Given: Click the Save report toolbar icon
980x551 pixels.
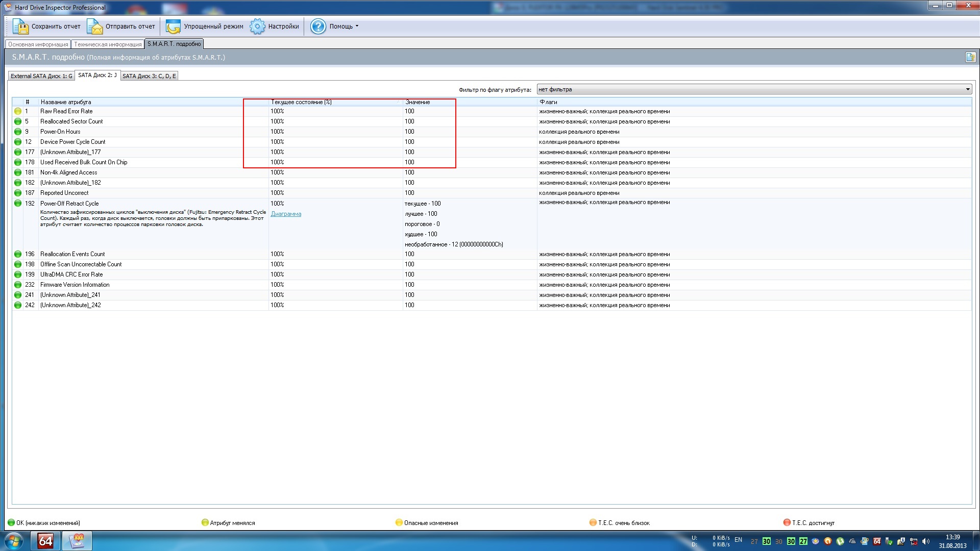Looking at the screenshot, I should tap(20, 27).
